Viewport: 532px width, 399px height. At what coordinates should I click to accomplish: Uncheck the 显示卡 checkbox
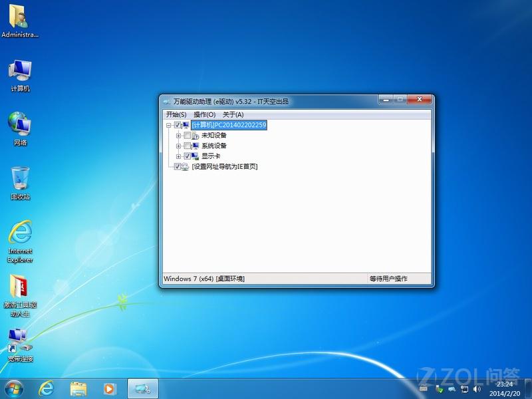187,156
